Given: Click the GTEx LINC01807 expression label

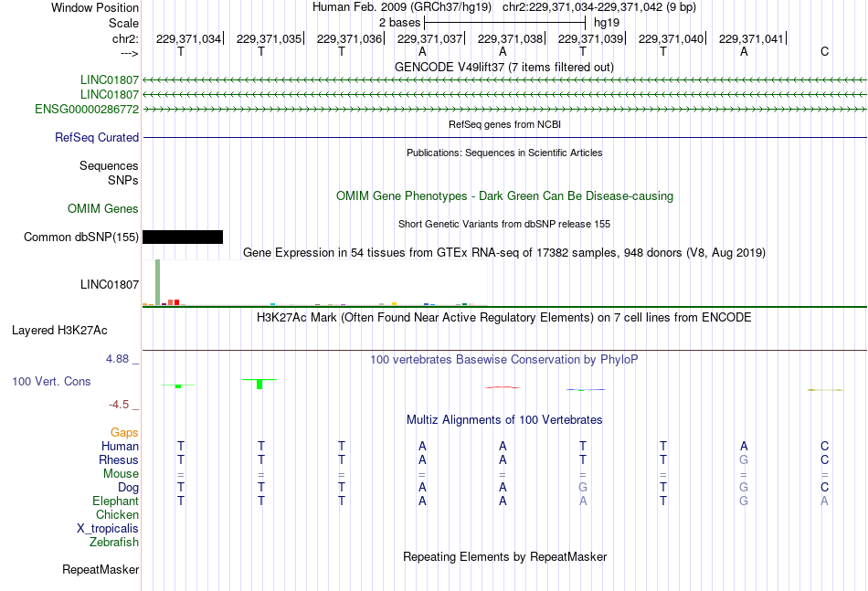Looking at the screenshot, I should point(109,284).
